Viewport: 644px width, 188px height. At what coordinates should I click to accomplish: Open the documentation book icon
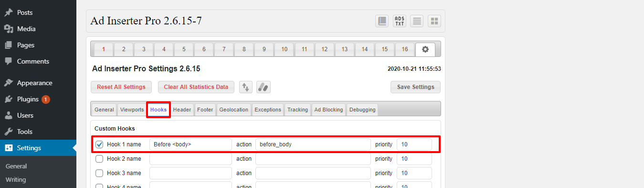382,21
